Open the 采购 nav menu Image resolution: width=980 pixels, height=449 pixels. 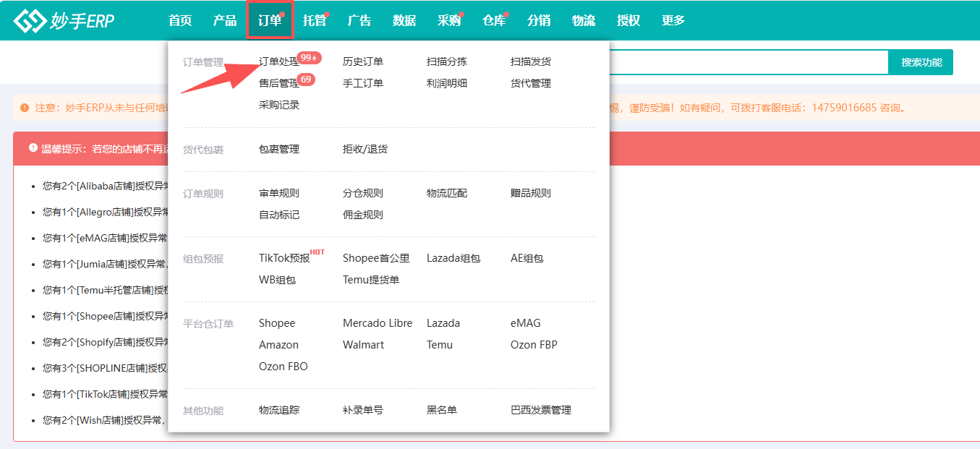449,20
